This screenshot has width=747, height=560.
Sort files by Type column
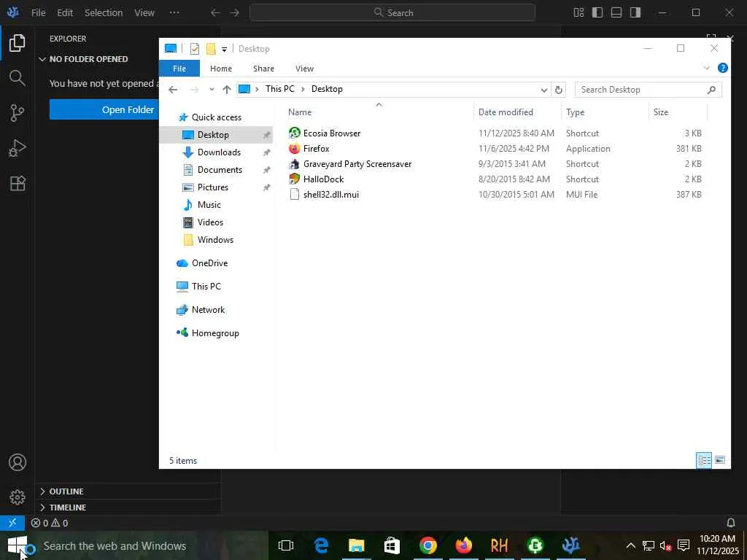click(575, 112)
